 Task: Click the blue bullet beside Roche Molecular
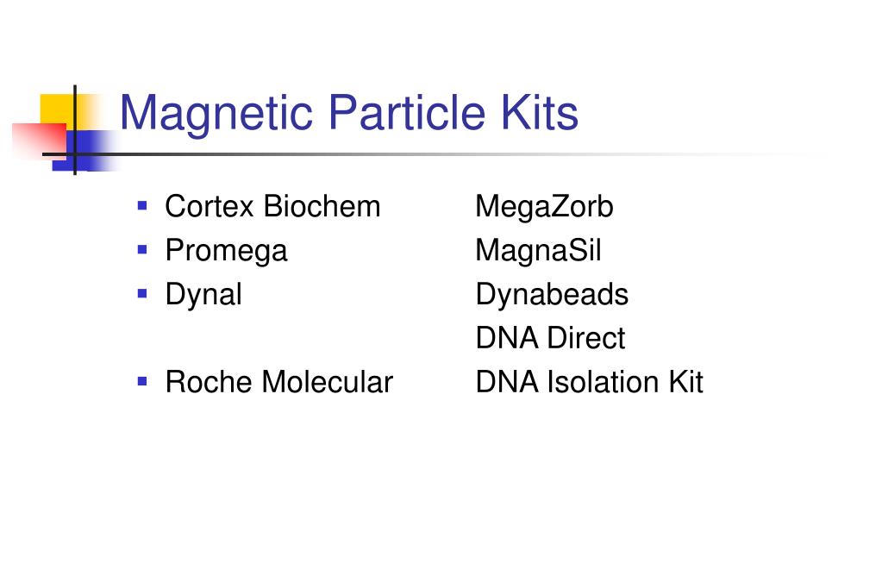click(x=142, y=382)
